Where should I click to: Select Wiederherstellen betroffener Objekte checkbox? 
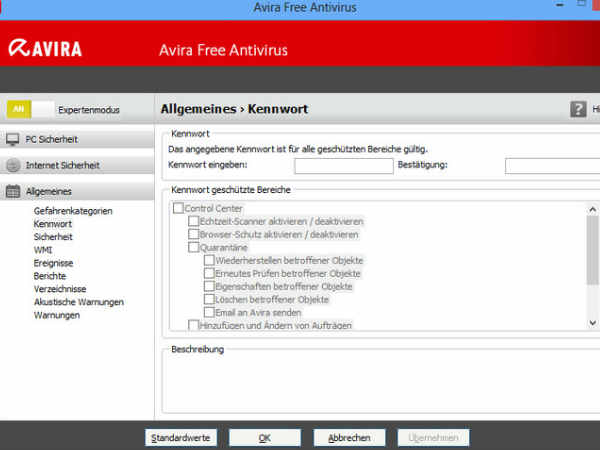coord(209,260)
